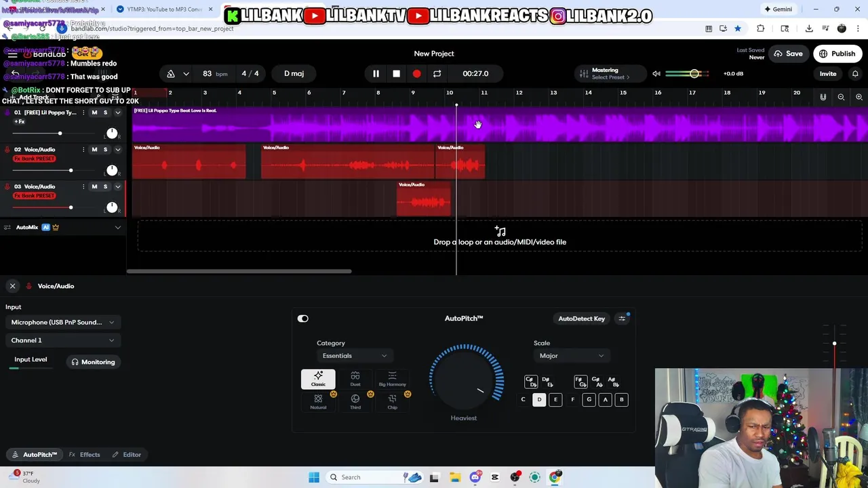The width and height of the screenshot is (868, 488).
Task: Solo track 03 Voice/Audio with S
Action: [105, 186]
